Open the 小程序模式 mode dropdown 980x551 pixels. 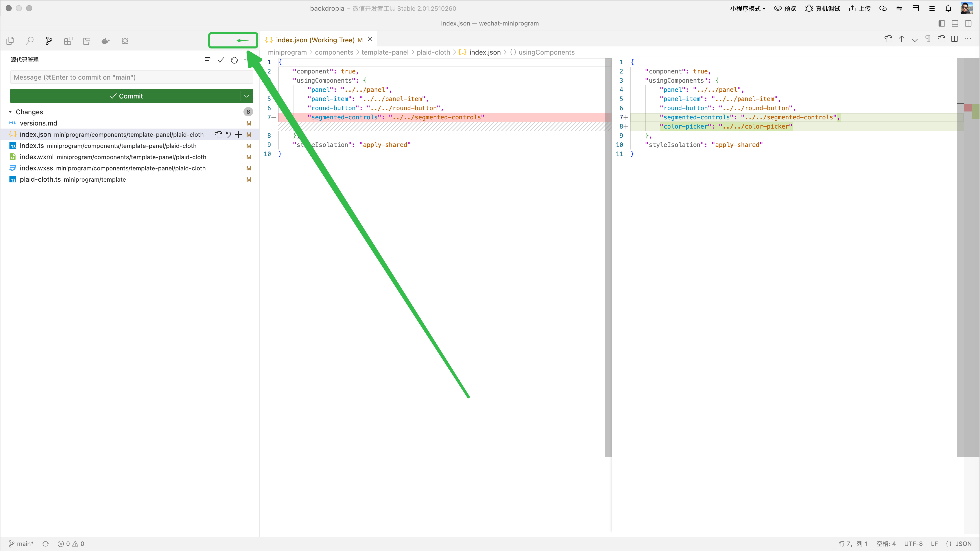(x=748, y=8)
